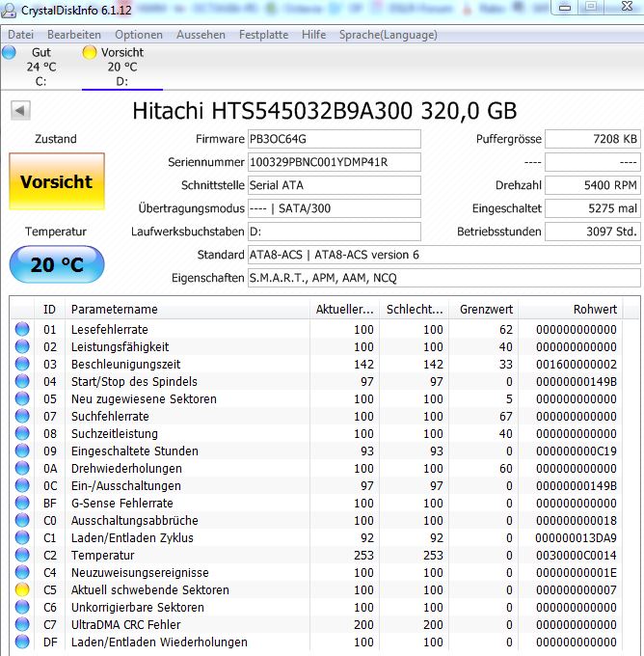The image size is (644, 656).
Task: Click the CrystalDiskInfo app icon in title bar
Action: tap(10, 10)
